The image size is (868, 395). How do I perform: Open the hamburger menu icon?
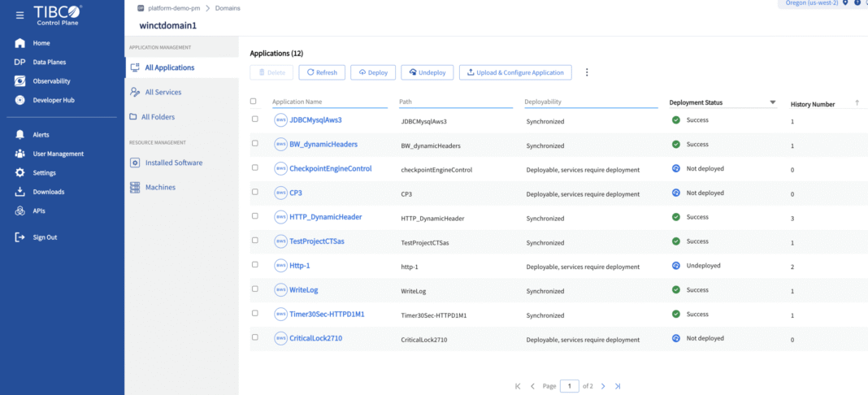tap(20, 15)
